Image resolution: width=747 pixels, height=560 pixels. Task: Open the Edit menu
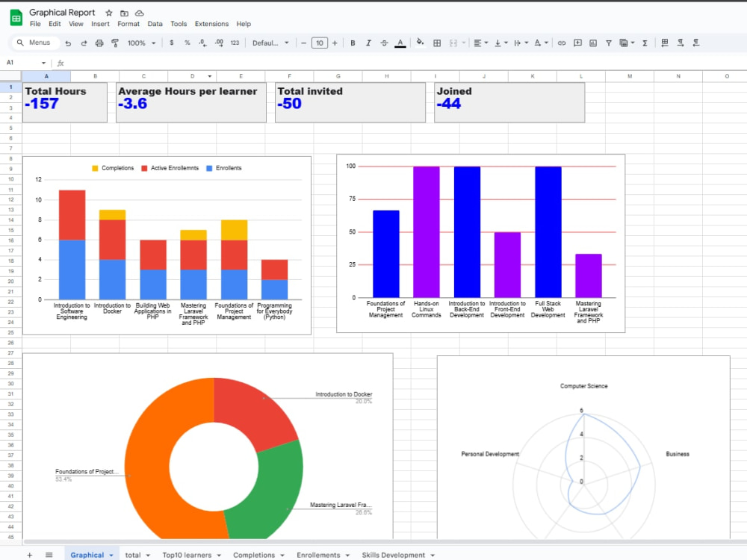pos(55,24)
